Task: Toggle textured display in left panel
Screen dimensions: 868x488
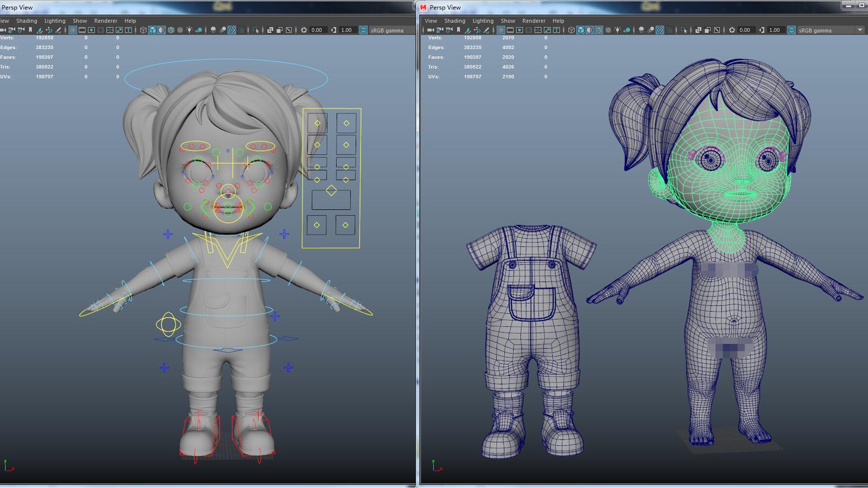Action: pos(180,30)
